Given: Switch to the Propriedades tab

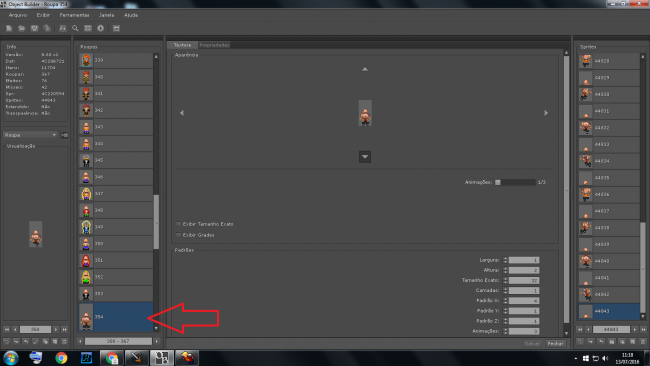Looking at the screenshot, I should tap(214, 45).
